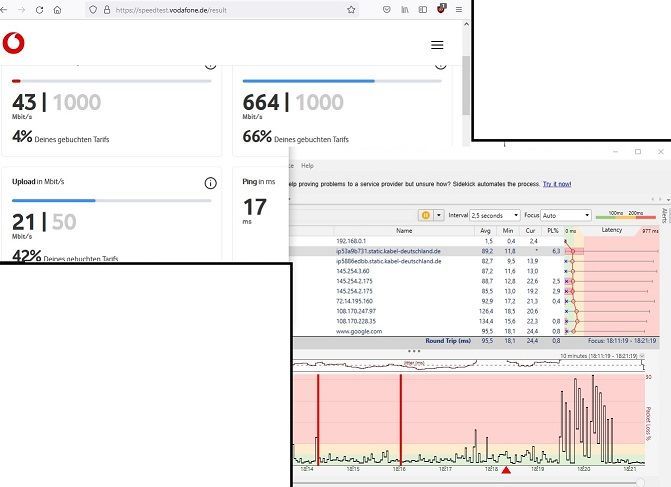
Task: Go back in Firefox browser
Action: coord(4,10)
